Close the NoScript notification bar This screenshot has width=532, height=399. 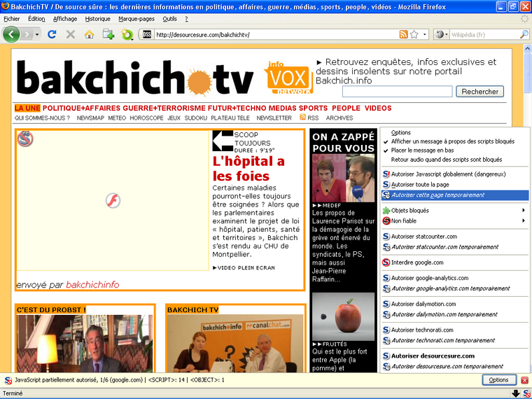(x=524, y=380)
